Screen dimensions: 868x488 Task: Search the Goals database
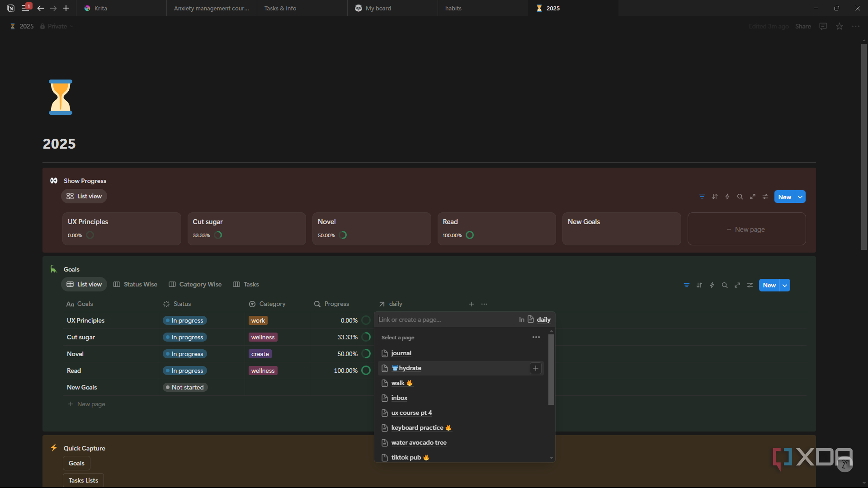(725, 285)
